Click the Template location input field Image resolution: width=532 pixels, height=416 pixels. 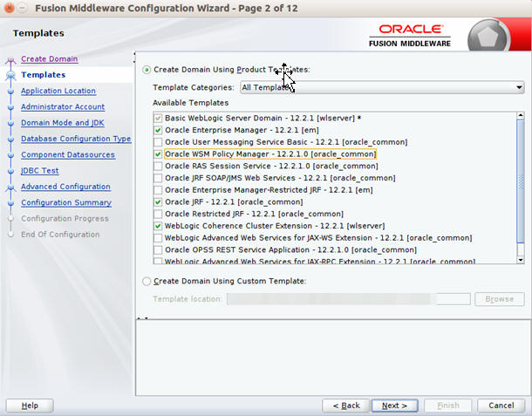coord(349,299)
